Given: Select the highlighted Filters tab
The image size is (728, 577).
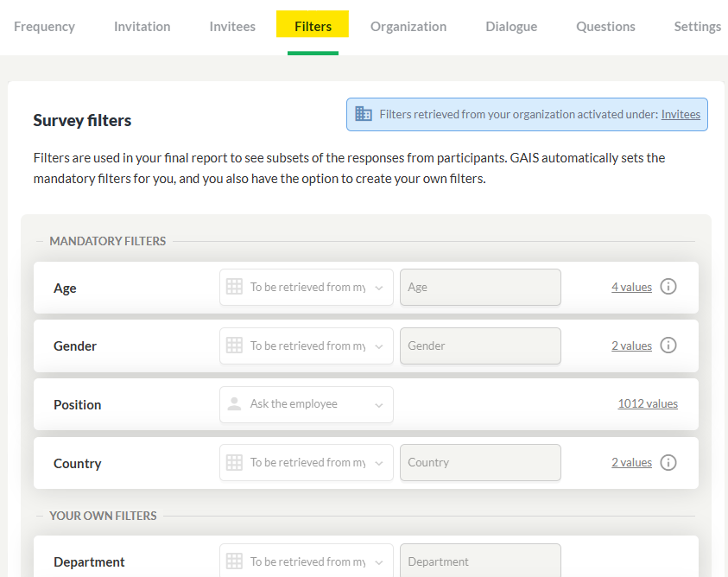Looking at the screenshot, I should (313, 26).
